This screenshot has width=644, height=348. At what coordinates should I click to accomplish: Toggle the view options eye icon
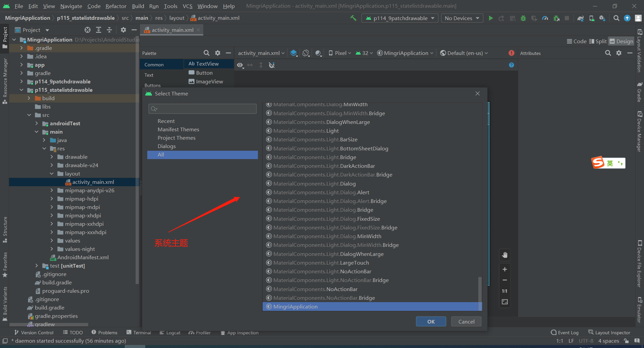pos(240,65)
